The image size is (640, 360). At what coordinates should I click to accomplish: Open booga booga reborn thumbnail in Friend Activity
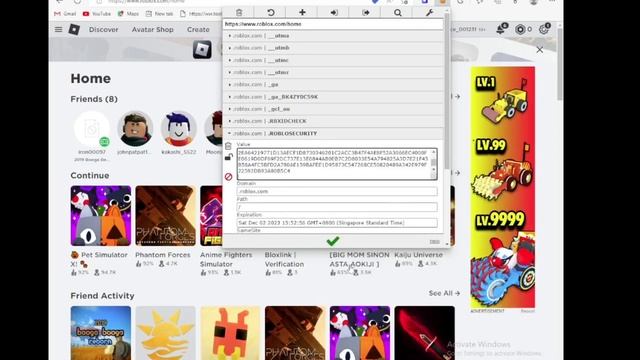coord(101,333)
